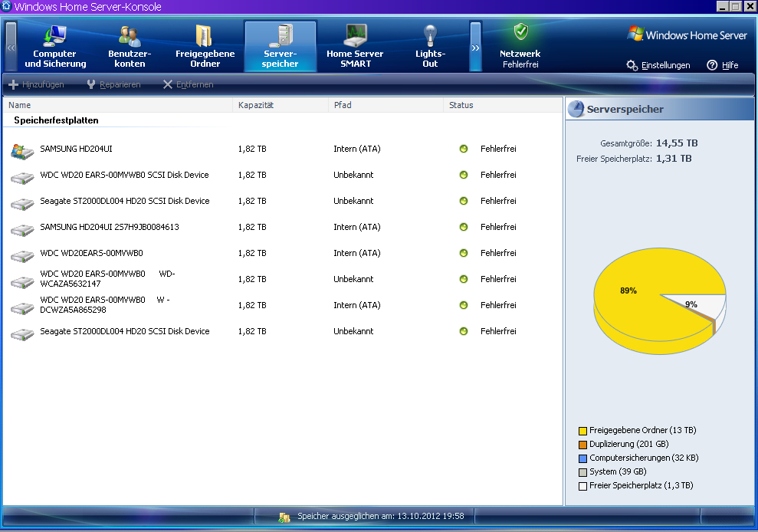Click the blue Computersicherungen legend swatch
The width and height of the screenshot is (758, 532).
click(x=582, y=458)
